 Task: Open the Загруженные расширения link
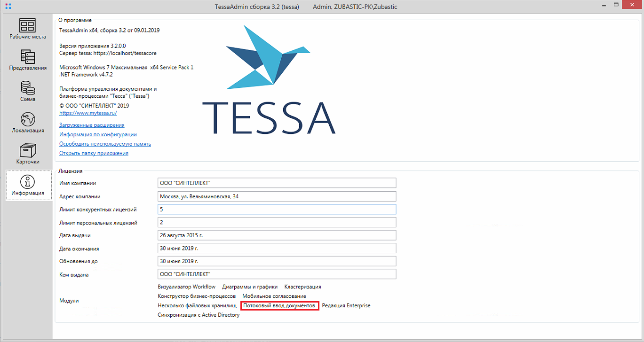pyautogui.click(x=92, y=125)
